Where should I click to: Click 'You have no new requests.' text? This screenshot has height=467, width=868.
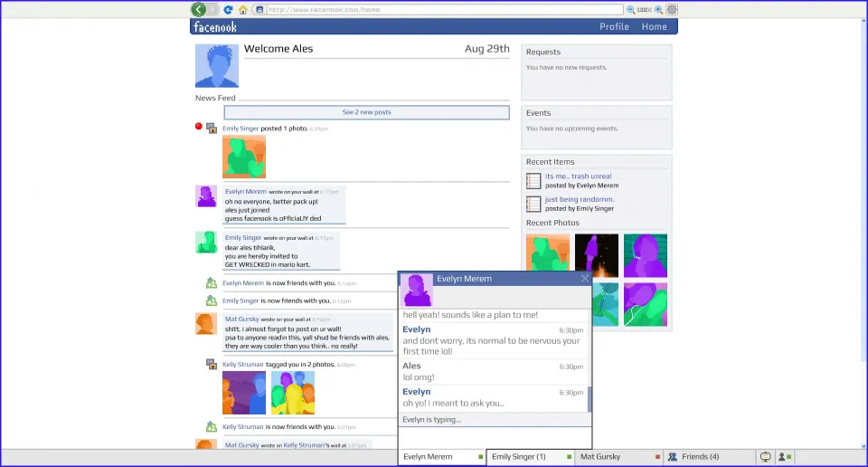pos(566,68)
